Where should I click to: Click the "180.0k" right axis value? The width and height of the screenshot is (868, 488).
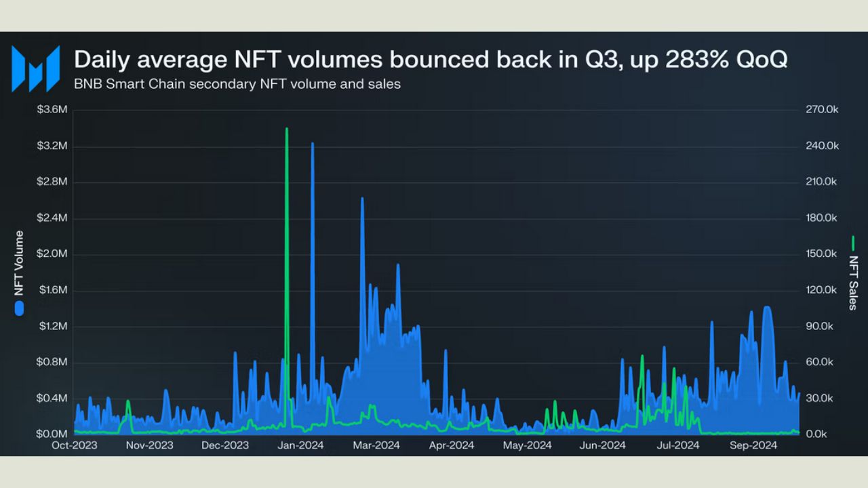tap(822, 218)
